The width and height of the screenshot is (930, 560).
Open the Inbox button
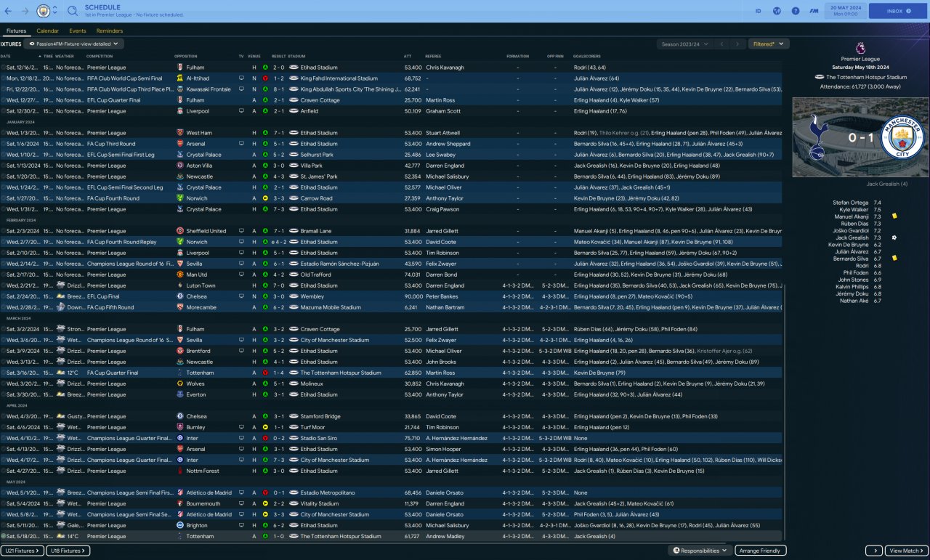[x=898, y=11]
